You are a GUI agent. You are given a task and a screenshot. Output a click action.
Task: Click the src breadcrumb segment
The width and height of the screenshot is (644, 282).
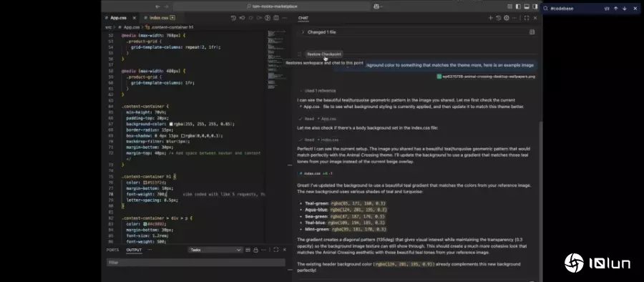point(108,27)
